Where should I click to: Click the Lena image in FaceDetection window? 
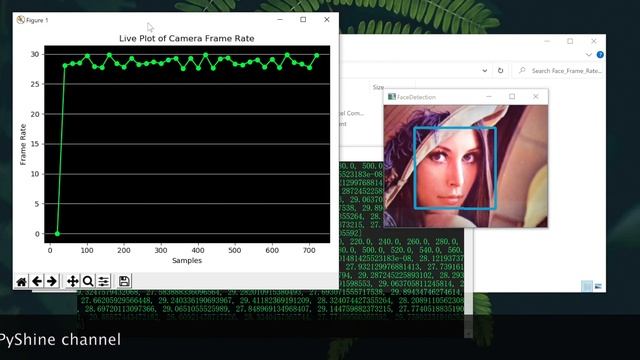(466, 166)
